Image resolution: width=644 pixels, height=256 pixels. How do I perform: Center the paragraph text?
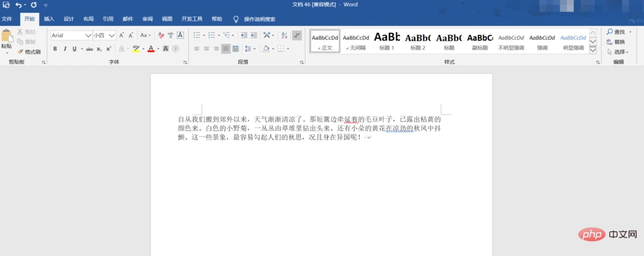[207, 49]
